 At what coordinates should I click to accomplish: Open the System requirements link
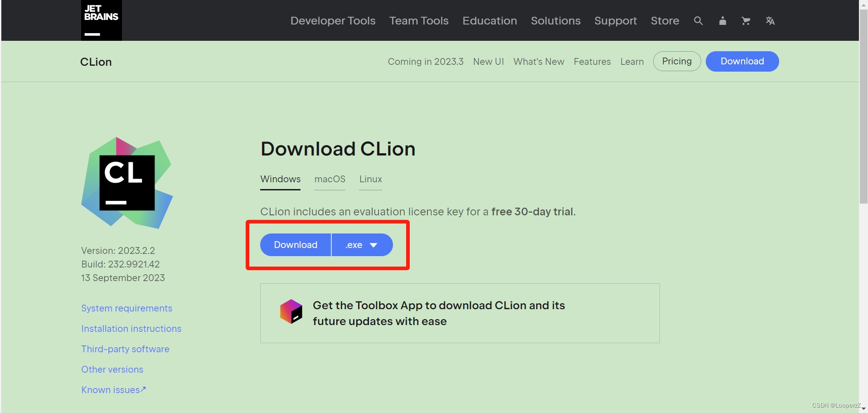[126, 308]
